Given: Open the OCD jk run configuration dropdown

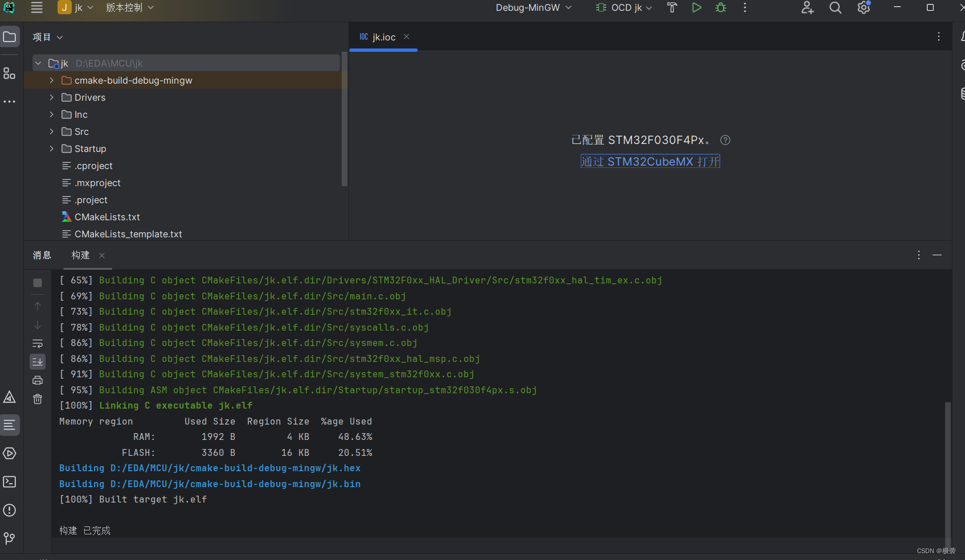Looking at the screenshot, I should pos(624,7).
